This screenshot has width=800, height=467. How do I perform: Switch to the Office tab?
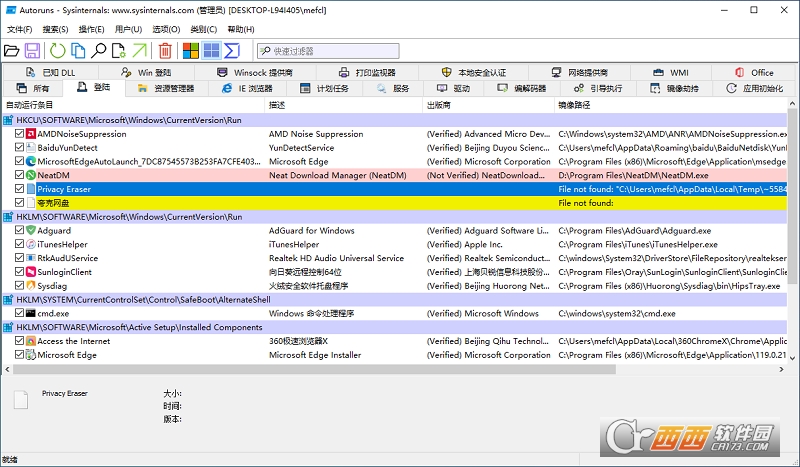click(754, 72)
